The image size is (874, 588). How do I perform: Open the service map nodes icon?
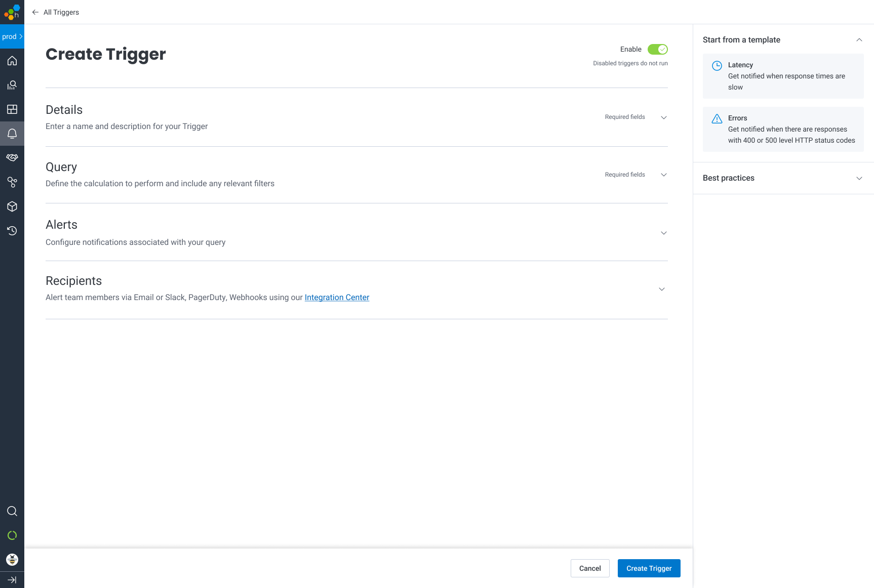(12, 182)
